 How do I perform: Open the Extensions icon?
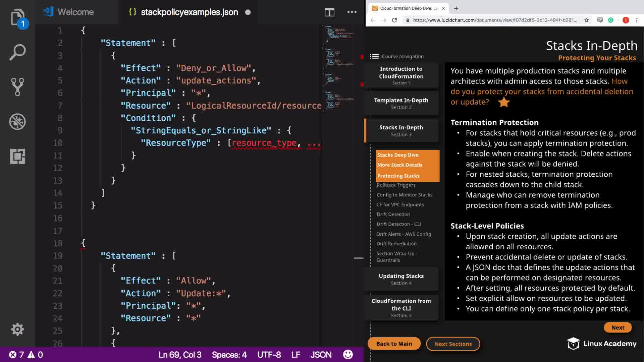pos(17,156)
